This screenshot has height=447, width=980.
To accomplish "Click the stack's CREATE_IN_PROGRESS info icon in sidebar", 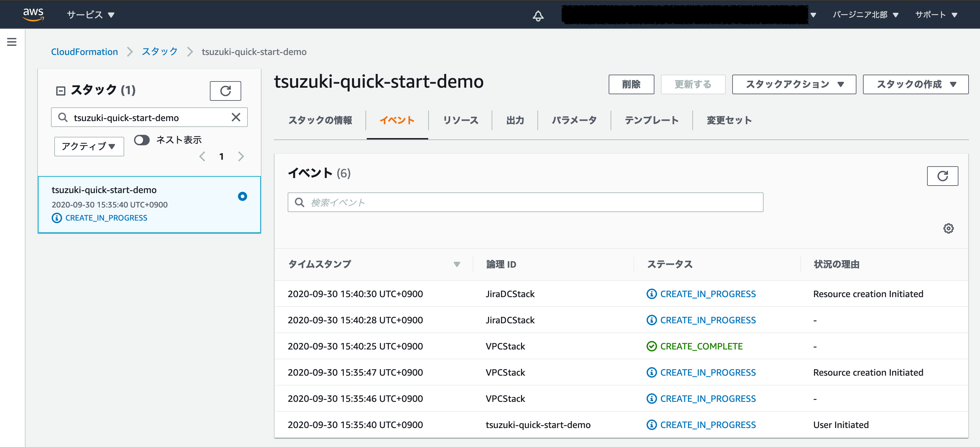I will point(57,218).
